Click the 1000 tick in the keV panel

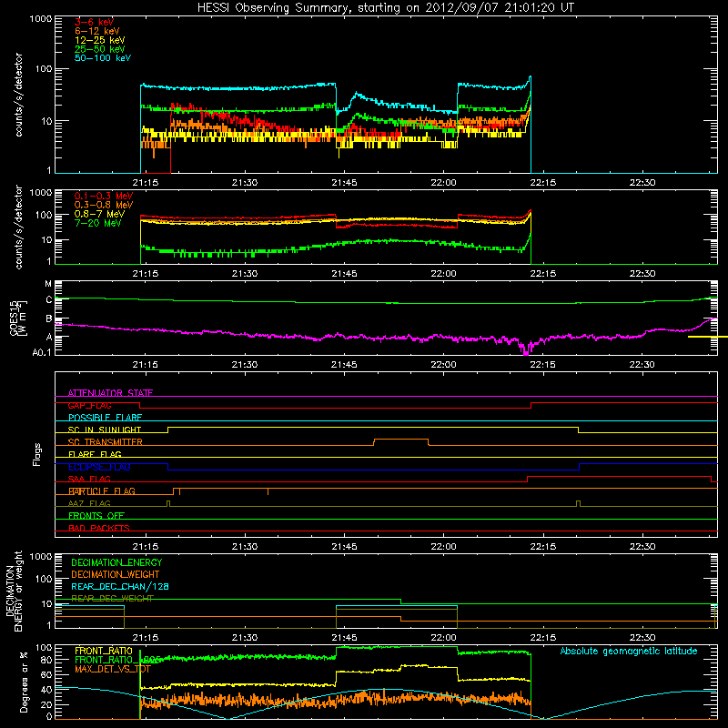coord(41,19)
